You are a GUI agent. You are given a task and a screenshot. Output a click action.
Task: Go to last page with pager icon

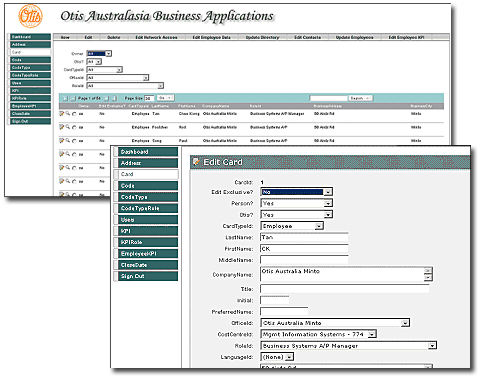click(114, 98)
